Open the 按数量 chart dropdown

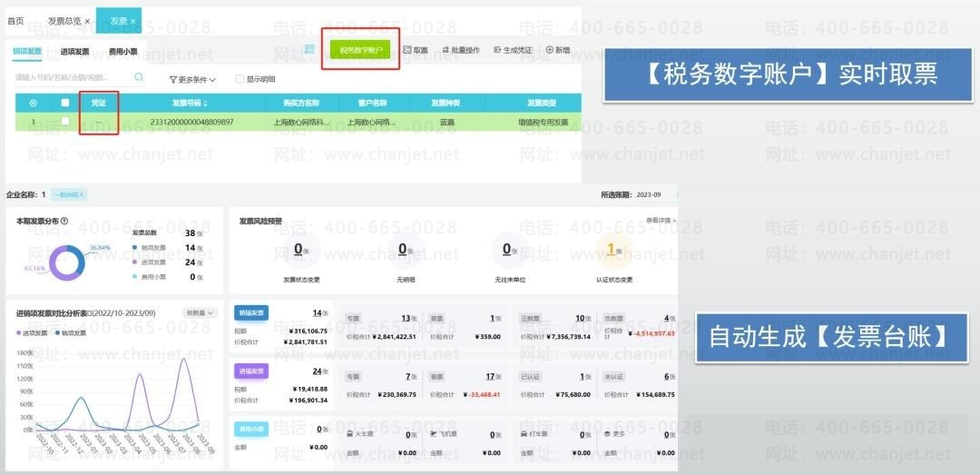click(x=201, y=312)
